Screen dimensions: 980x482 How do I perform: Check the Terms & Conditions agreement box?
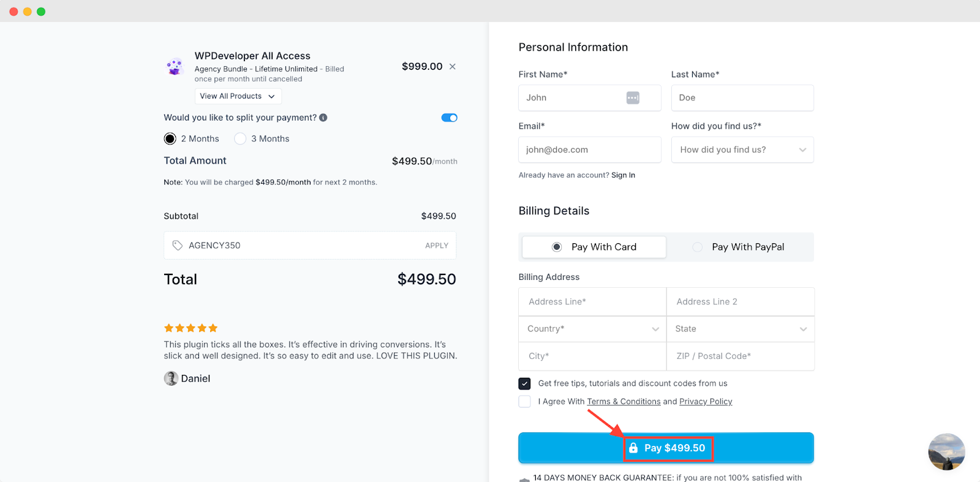525,402
